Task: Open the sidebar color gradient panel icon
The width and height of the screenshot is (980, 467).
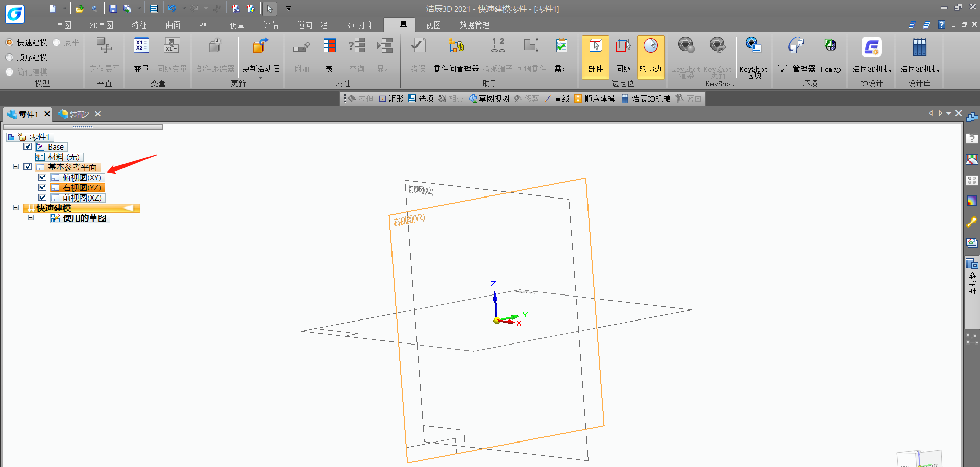Action: pyautogui.click(x=972, y=201)
